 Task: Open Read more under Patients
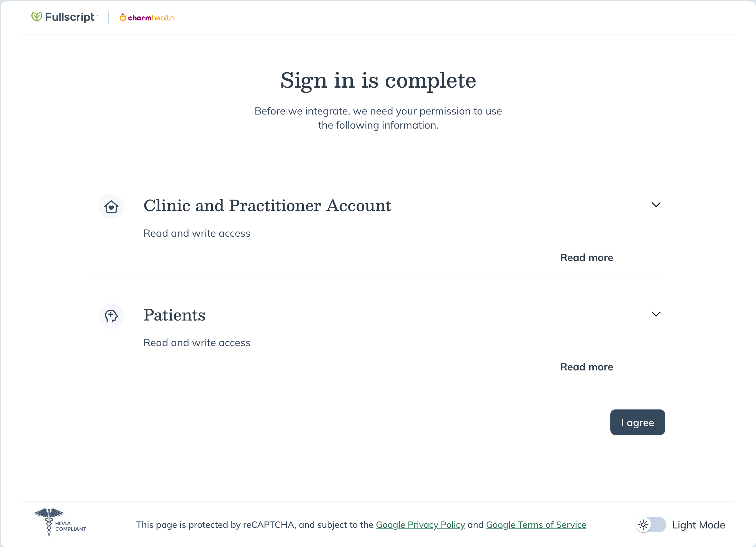586,367
